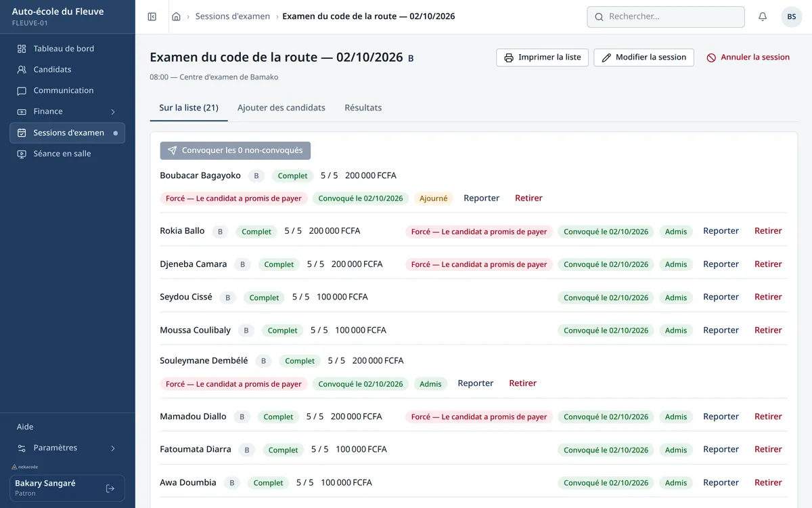The height and width of the screenshot is (508, 812).
Task: Click Finance banknote icon in sidebar
Action: pos(22,112)
